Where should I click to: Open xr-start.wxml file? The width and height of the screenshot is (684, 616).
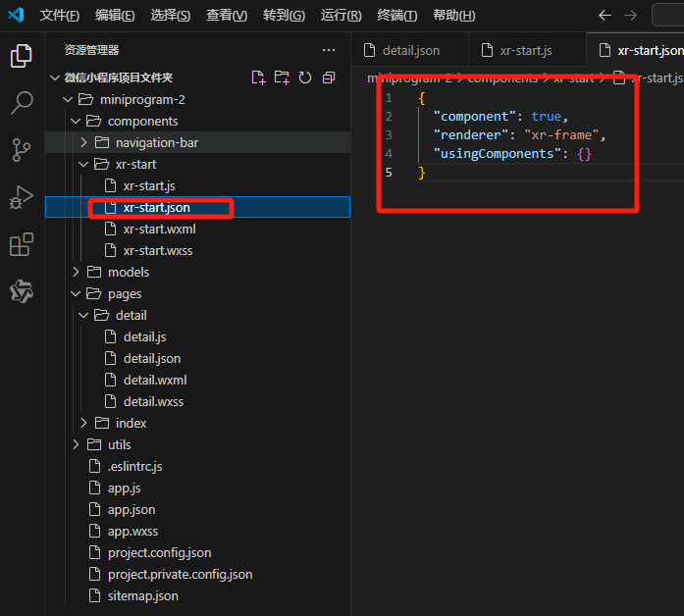[x=197, y=229]
